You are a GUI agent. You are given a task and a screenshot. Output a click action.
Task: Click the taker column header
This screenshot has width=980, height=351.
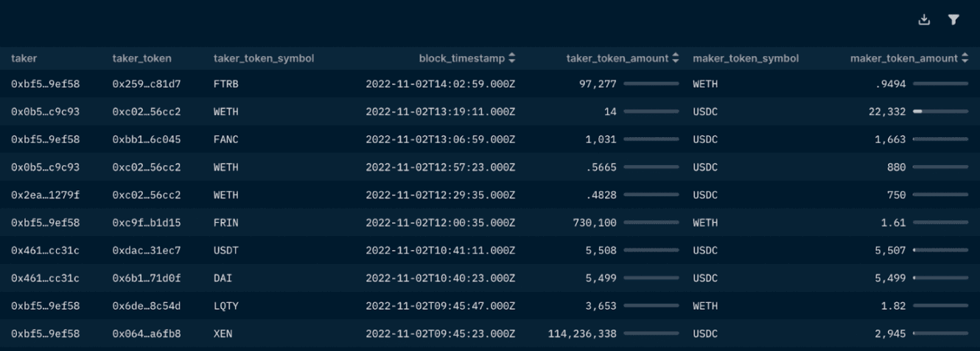[x=24, y=58]
